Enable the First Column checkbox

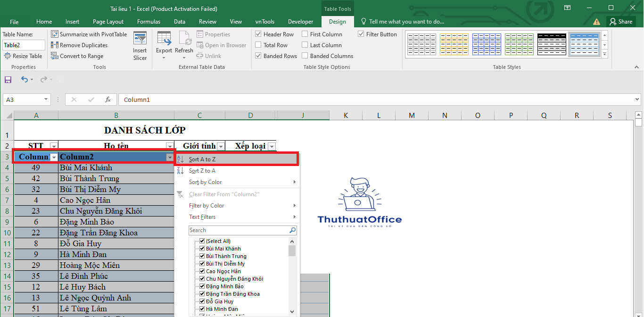[x=305, y=34]
